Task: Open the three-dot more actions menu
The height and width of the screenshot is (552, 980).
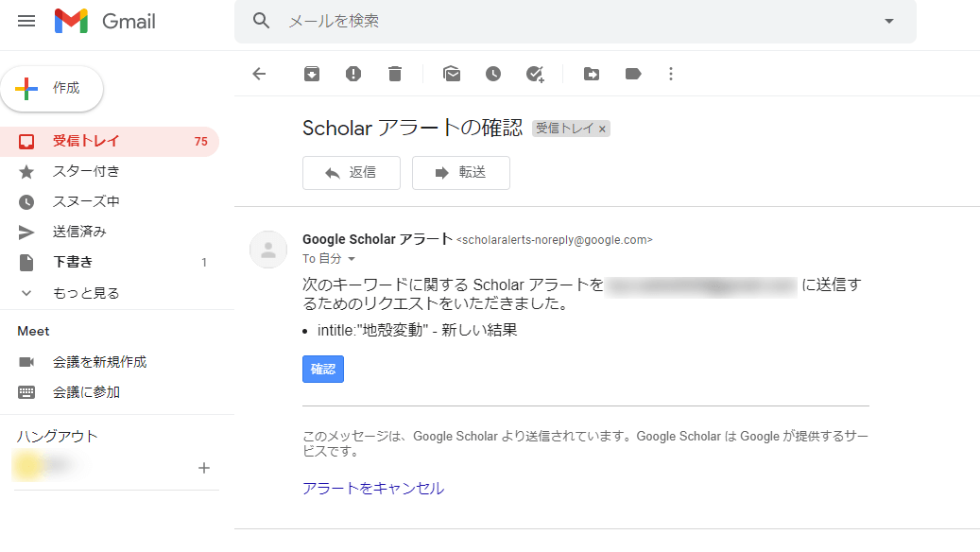Action: click(x=671, y=74)
